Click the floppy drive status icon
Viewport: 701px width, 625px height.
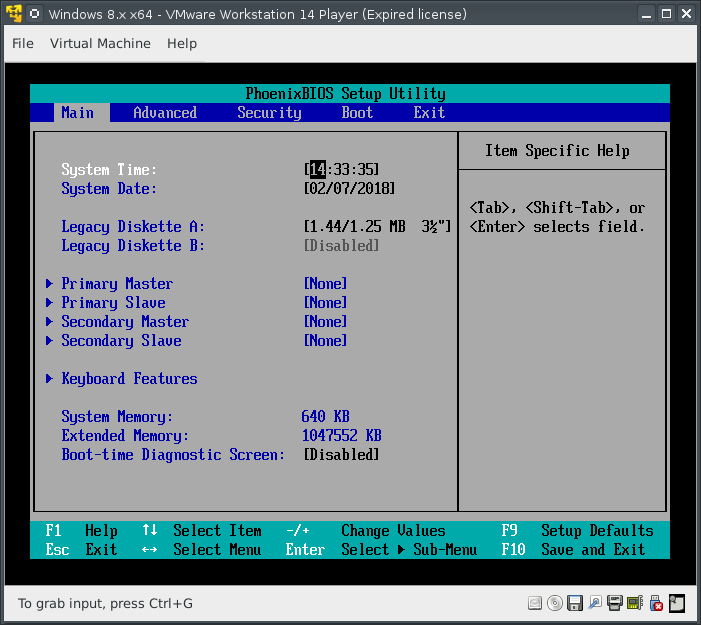pos(575,603)
